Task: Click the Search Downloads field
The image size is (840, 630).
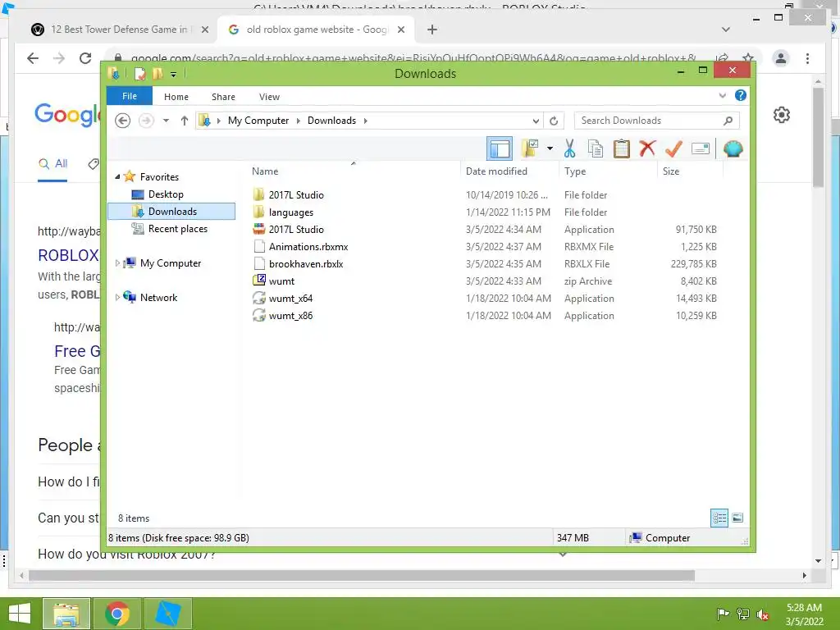Action: [656, 121]
